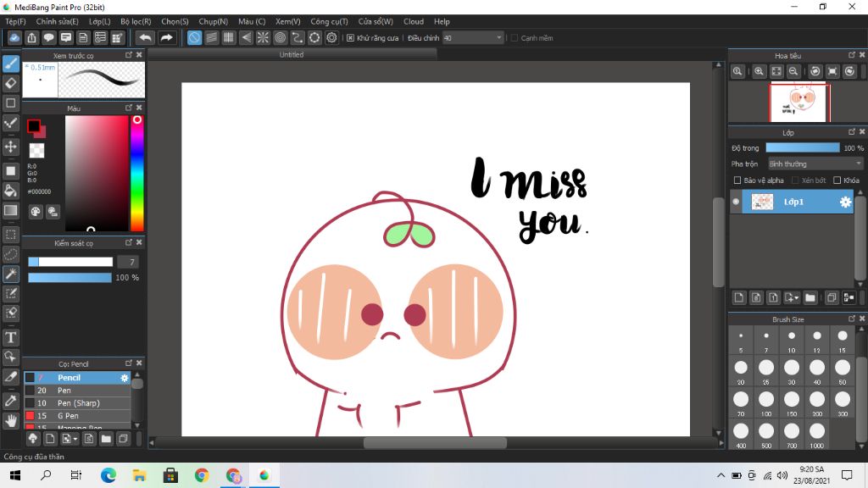Open add brush dropdown in brush panel

pos(70,439)
